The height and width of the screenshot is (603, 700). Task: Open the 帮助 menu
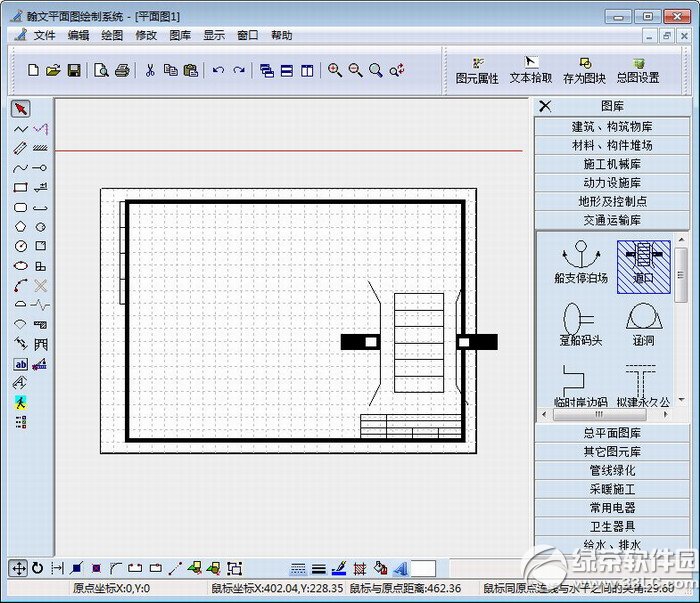(x=282, y=35)
